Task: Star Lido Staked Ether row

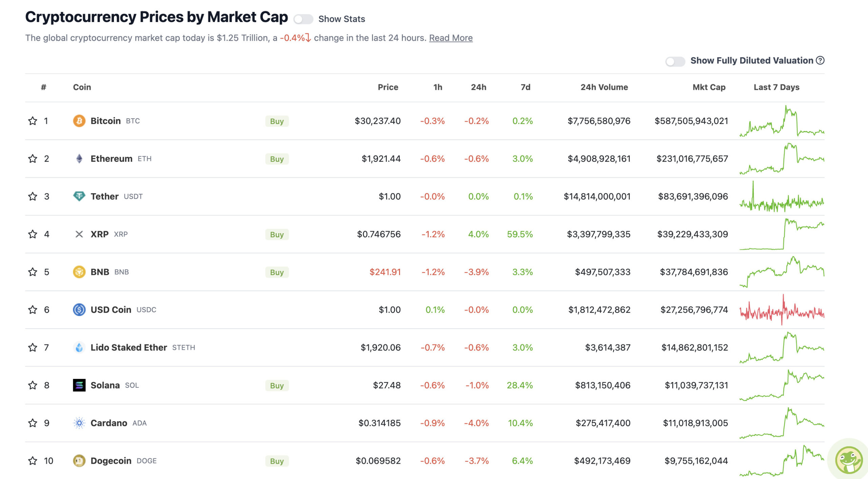Action: (33, 347)
